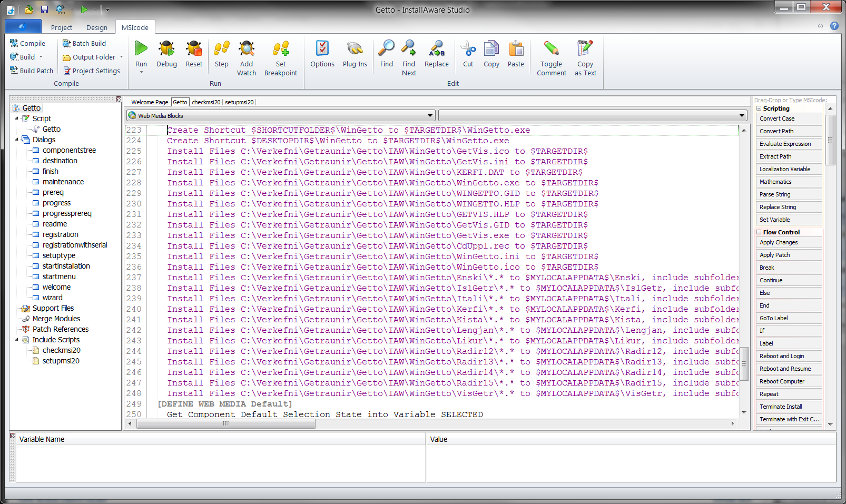Collapse the Dialogs tree node
The width and height of the screenshot is (846, 504).
tap(17, 140)
